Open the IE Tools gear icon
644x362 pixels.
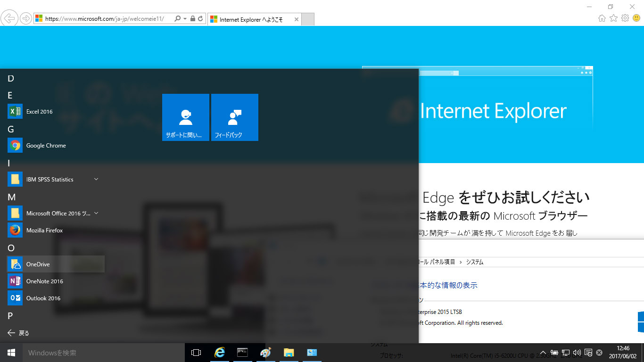(x=625, y=18)
